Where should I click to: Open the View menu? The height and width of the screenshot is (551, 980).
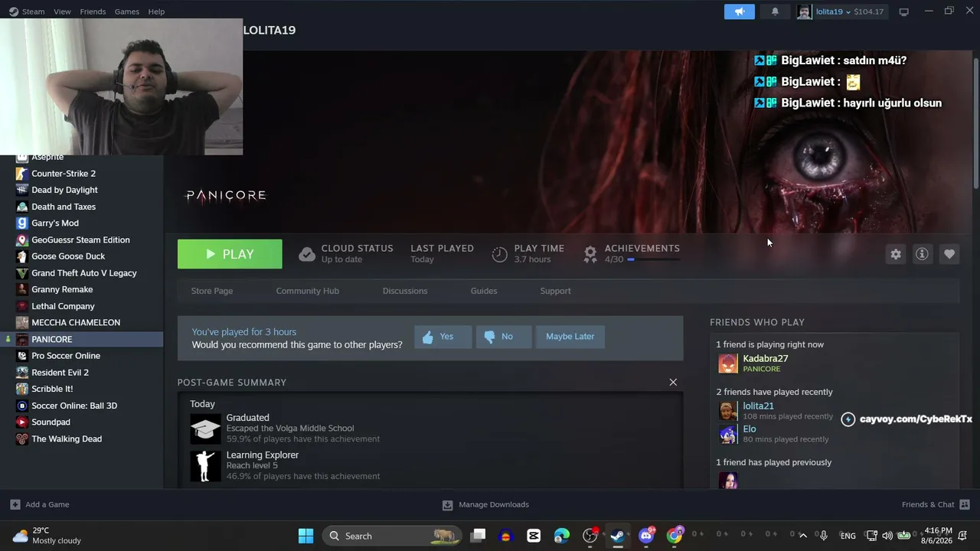point(62,11)
